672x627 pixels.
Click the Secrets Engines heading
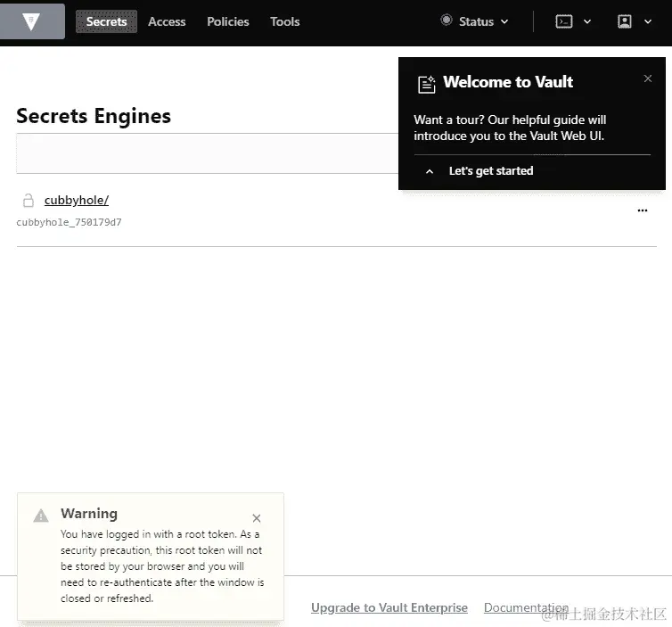click(x=94, y=116)
